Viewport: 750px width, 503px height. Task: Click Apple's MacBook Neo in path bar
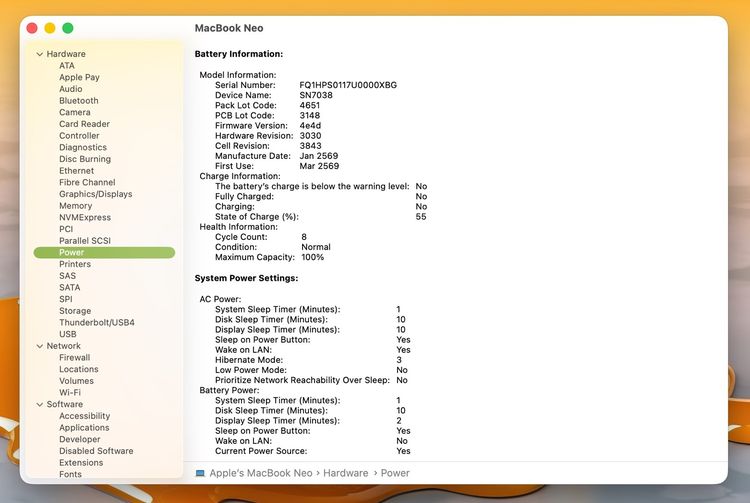click(261, 473)
